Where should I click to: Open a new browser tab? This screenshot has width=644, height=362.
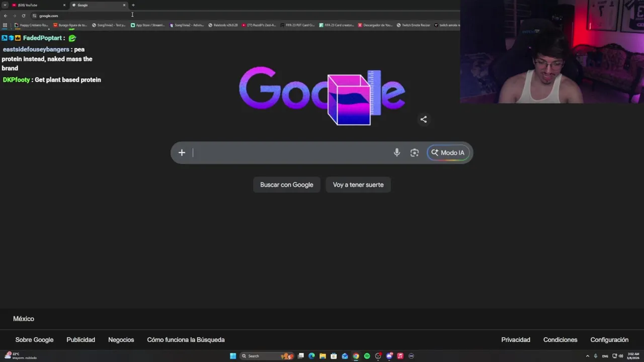tap(133, 5)
